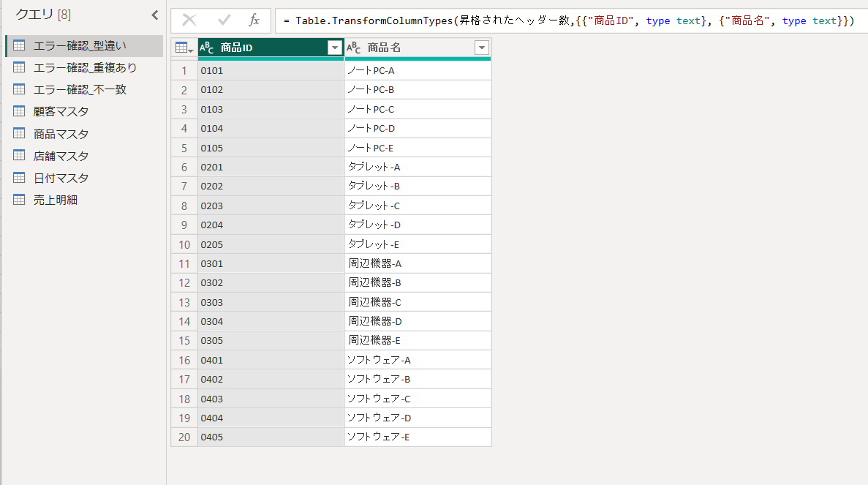Select the 周辺機器-E cell
Screen dimensions: 868x485
(418, 340)
